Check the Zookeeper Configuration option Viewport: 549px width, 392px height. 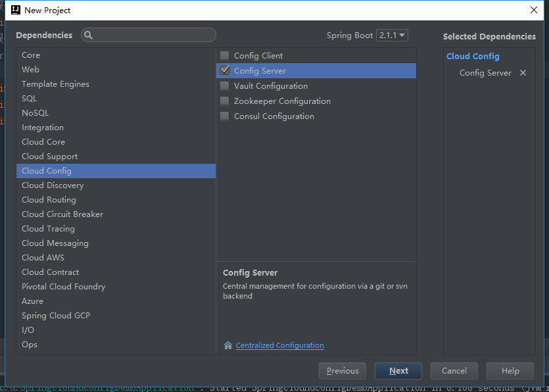224,101
